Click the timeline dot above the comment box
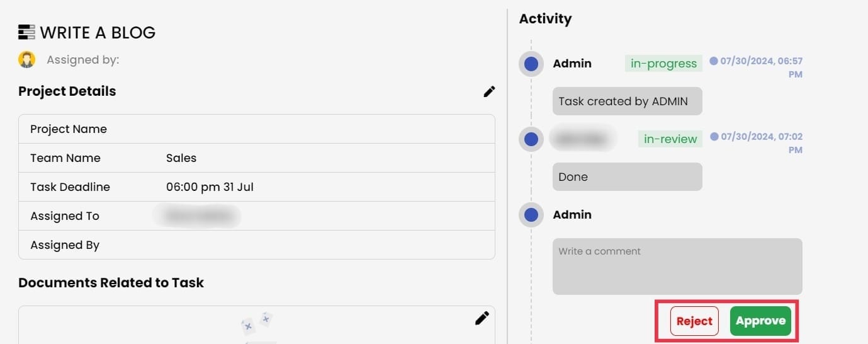The image size is (868, 344). 531,215
